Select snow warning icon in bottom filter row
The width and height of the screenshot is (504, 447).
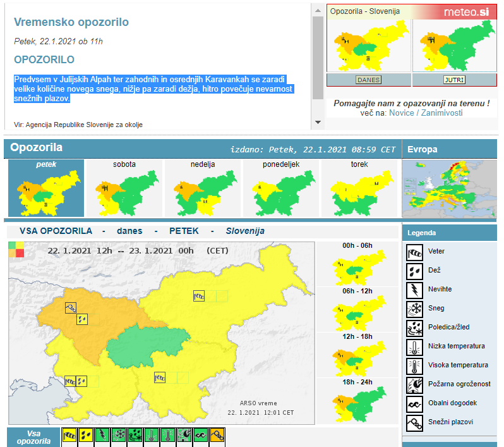tap(119, 436)
